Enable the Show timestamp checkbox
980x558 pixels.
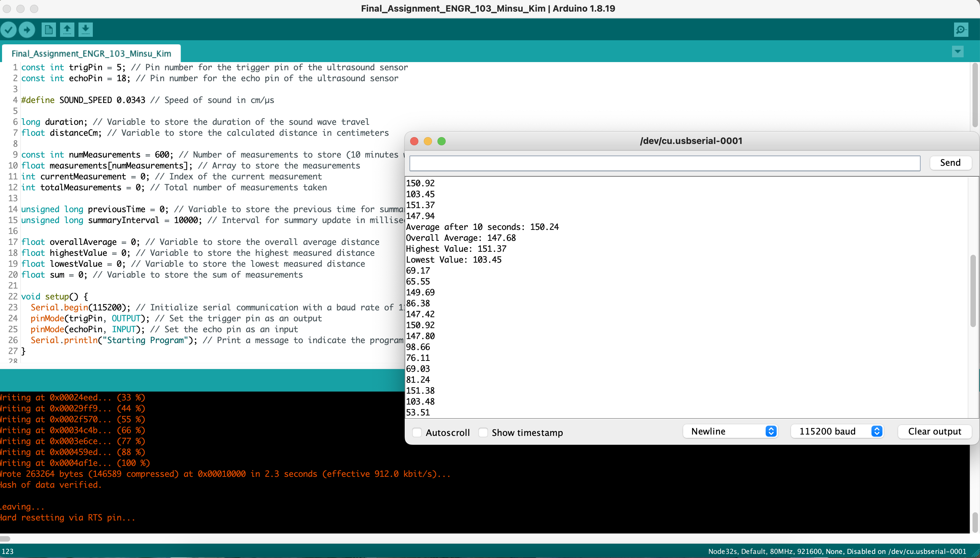[484, 432]
